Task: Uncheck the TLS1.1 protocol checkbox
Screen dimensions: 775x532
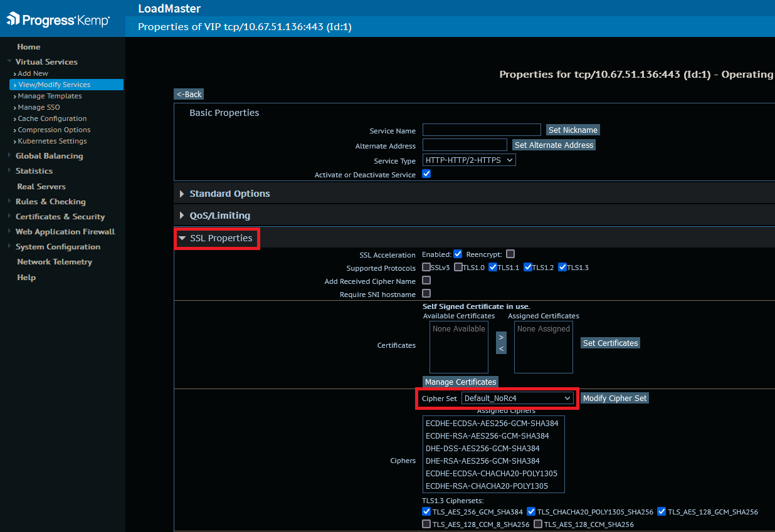Action: coord(493,267)
